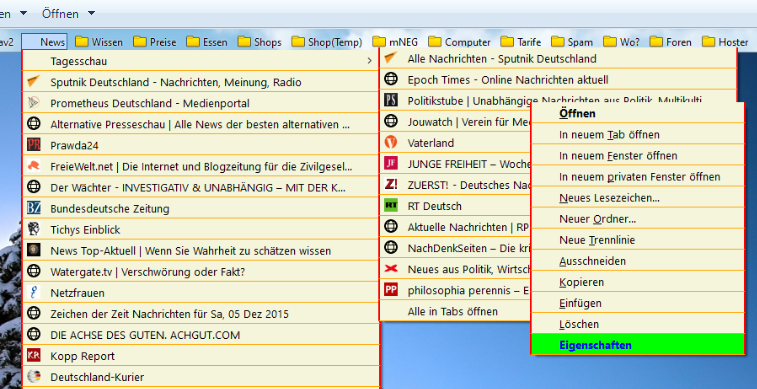Choose Neue Trennlinie entry
The width and height of the screenshot is (757, 389).
point(638,240)
